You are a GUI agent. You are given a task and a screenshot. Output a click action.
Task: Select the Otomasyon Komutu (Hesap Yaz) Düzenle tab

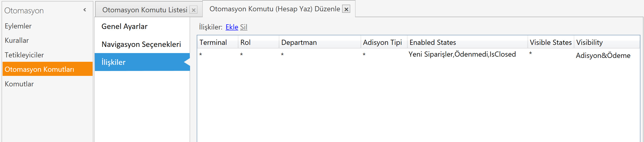pos(274,9)
